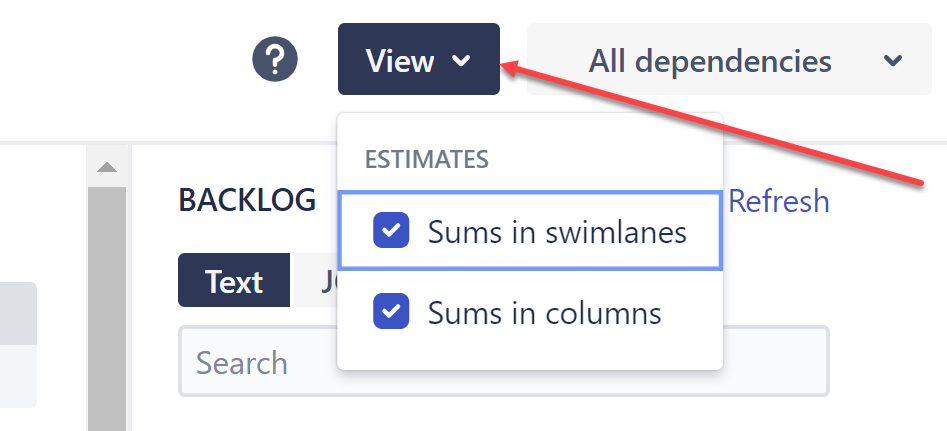Click the Refresh link
Image resolution: width=947 pixels, height=431 pixels.
pos(778,201)
